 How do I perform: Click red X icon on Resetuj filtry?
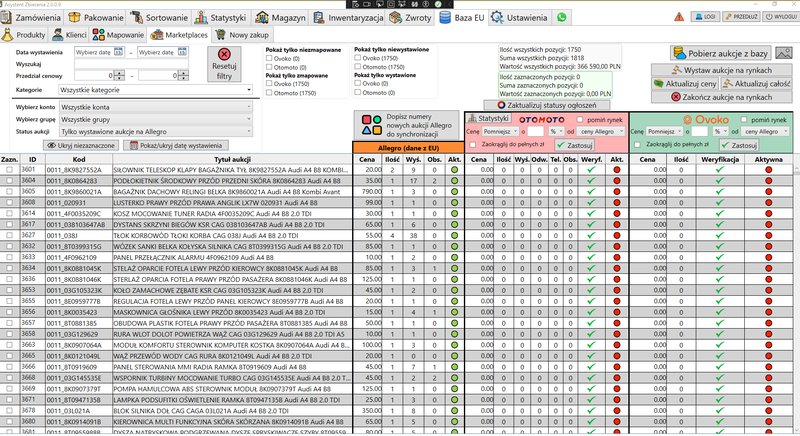224,54
